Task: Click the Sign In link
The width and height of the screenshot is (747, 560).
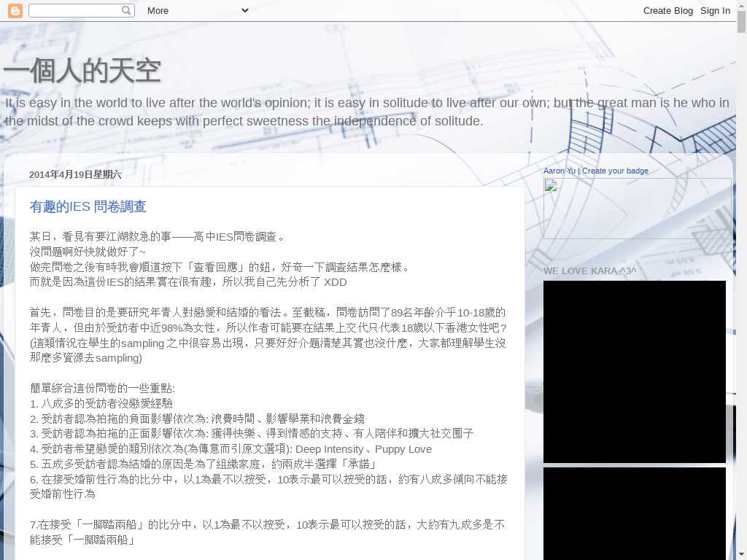Action: (x=715, y=10)
